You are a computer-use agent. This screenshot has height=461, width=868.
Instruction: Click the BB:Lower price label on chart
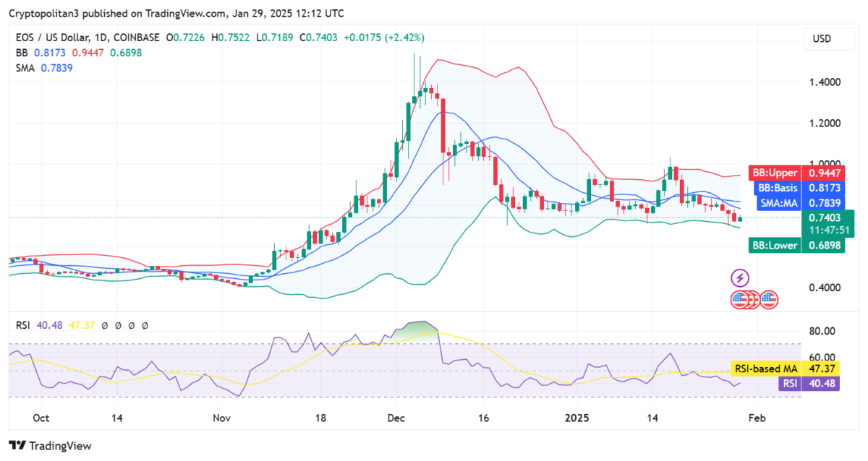774,245
